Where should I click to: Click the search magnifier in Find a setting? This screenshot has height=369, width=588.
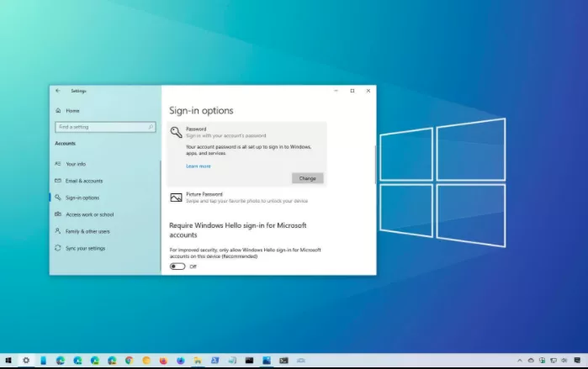(x=151, y=127)
